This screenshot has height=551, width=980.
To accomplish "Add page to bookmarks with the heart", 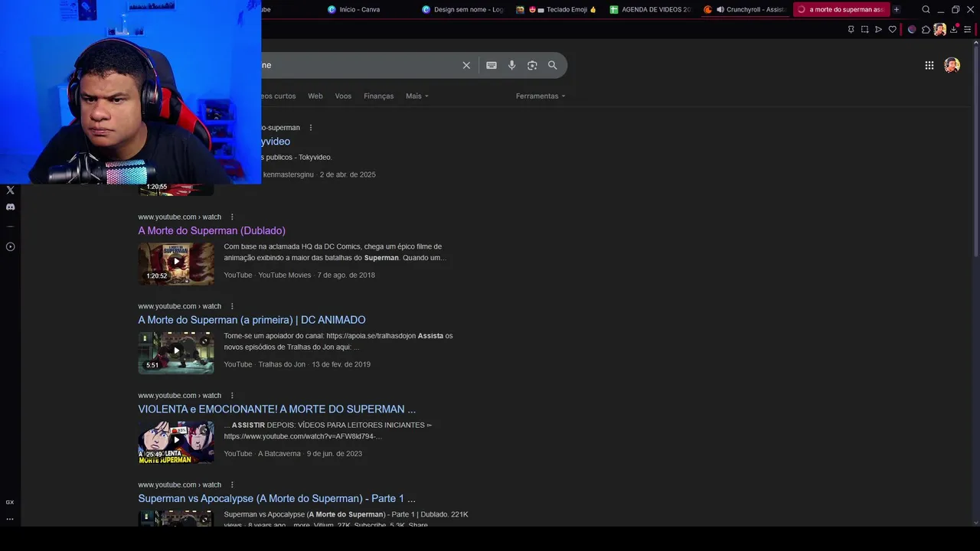I will pyautogui.click(x=892, y=30).
